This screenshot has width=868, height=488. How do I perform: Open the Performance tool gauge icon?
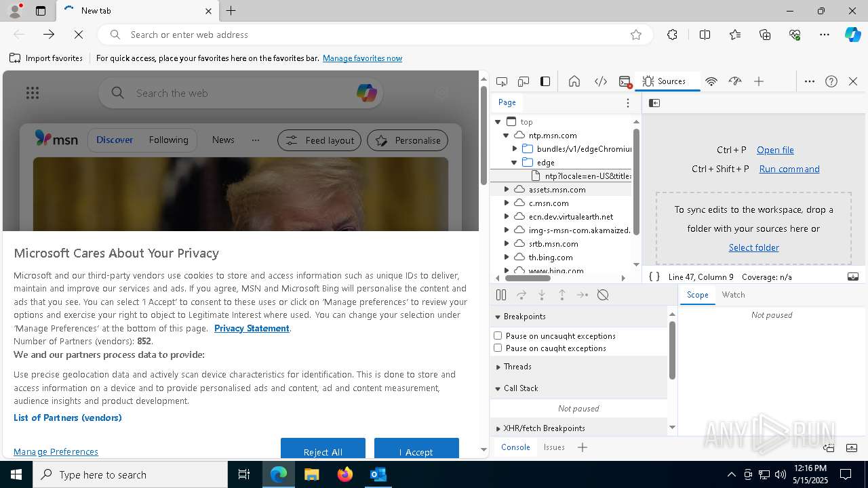735,81
